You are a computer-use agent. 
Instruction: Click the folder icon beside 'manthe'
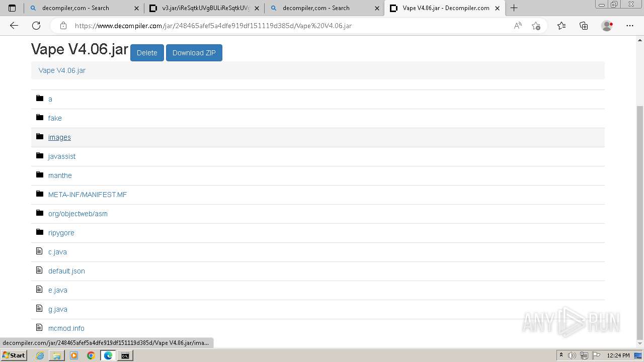click(40, 174)
